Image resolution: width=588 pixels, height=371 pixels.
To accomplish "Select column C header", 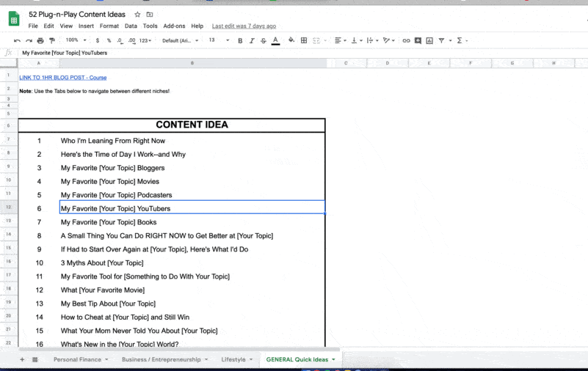I will 346,63.
